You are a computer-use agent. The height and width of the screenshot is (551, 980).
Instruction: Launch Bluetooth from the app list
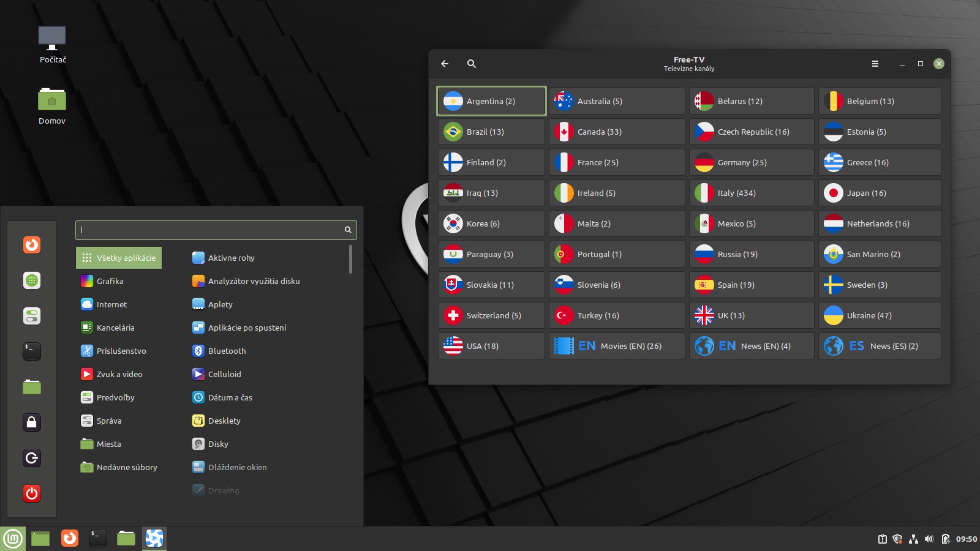tap(267, 351)
